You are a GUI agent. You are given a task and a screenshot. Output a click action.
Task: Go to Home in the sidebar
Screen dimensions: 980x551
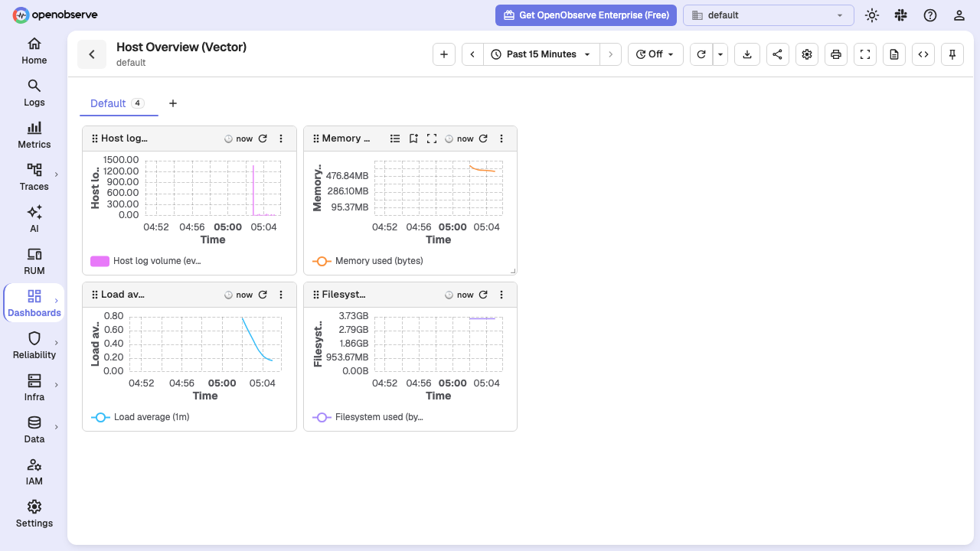34,51
